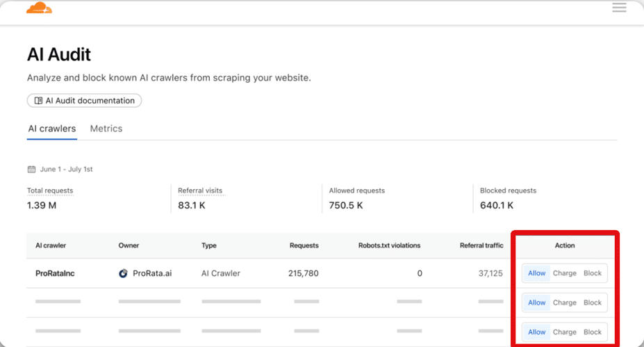Click the ProRata.ai owner name

point(152,273)
